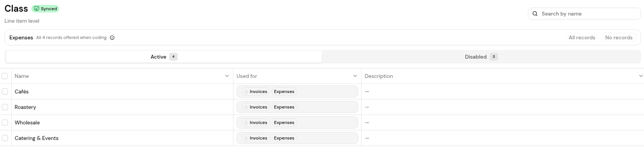Click the lock icon in Cafés row
The width and height of the screenshot is (644, 155).
(246, 92)
